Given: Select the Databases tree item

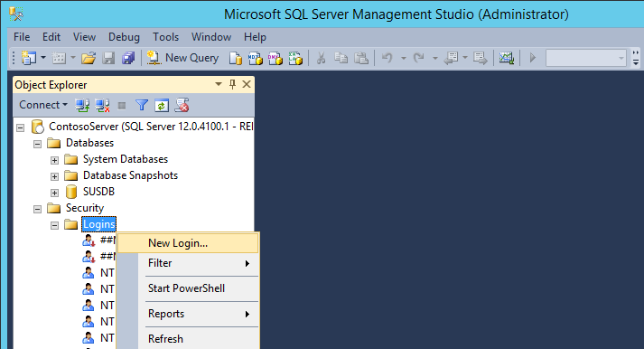Looking at the screenshot, I should (89, 143).
